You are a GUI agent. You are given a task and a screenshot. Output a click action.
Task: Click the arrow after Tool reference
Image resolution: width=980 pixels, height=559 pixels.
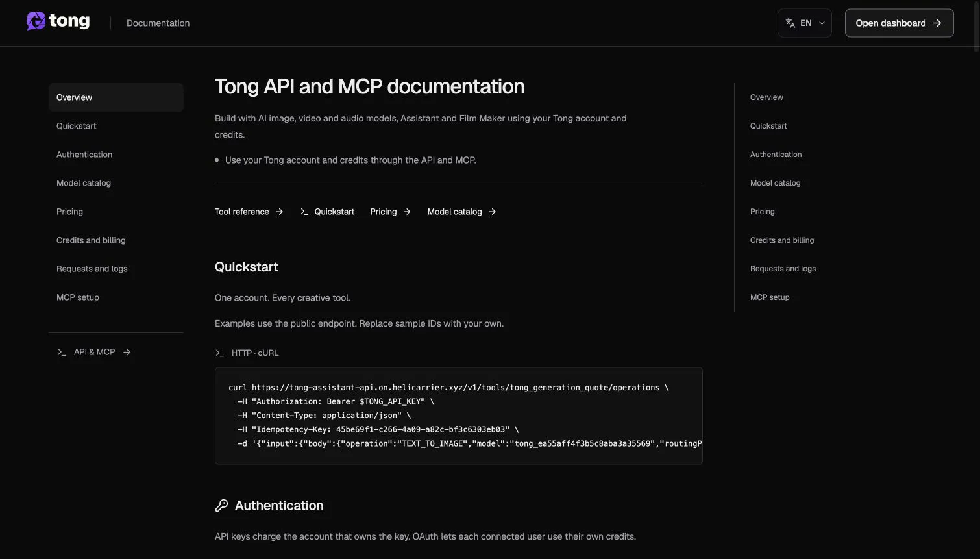coord(280,212)
